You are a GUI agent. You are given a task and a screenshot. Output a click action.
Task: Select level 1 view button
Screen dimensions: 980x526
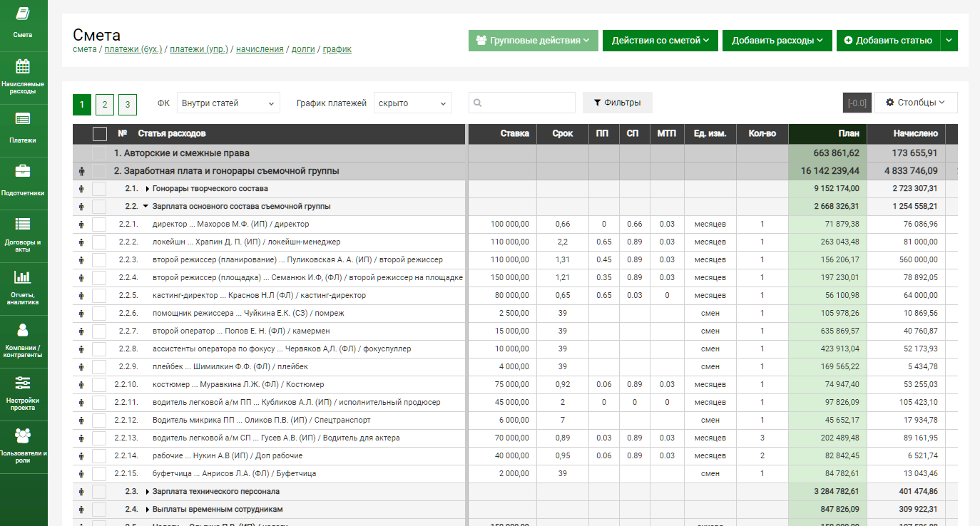pos(82,105)
